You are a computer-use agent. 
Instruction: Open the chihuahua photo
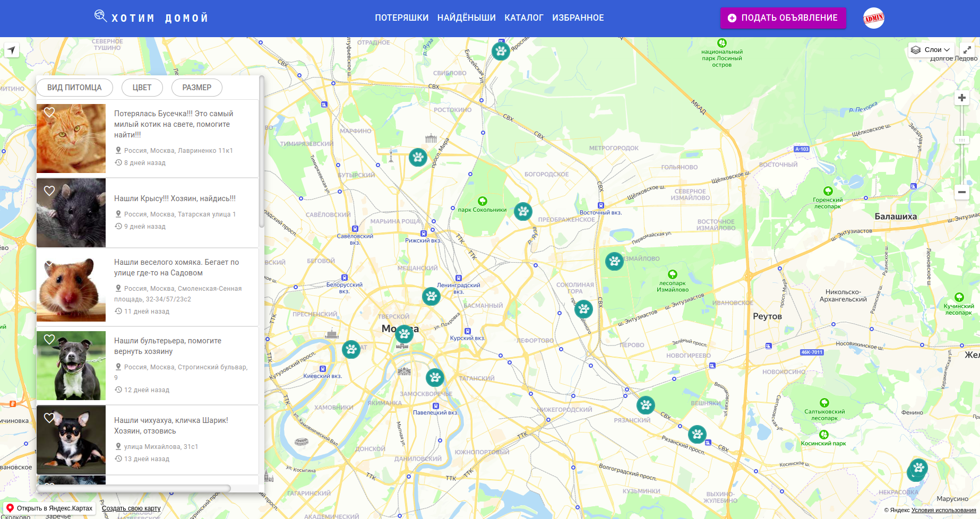[x=71, y=440]
